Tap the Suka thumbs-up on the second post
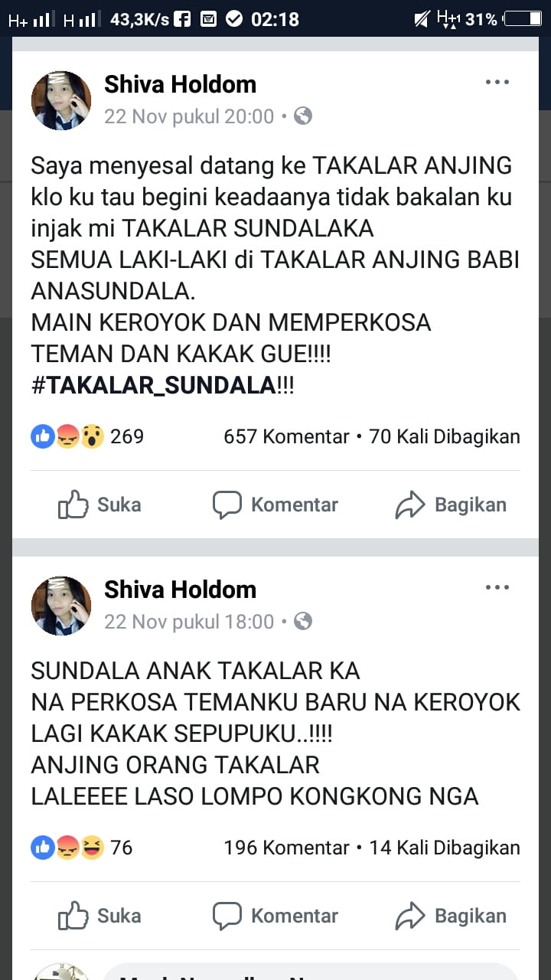The width and height of the screenshot is (551, 980). (73, 916)
